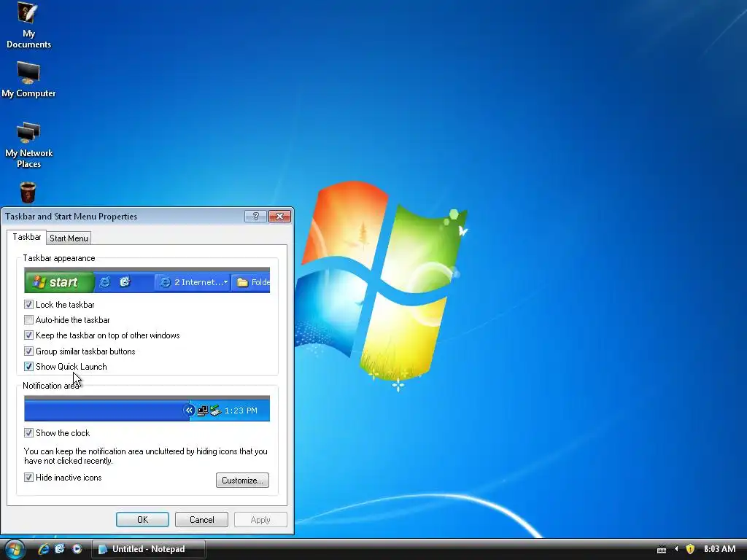The height and width of the screenshot is (560, 747).
Task: Click the Customize... button
Action: pyautogui.click(x=242, y=480)
